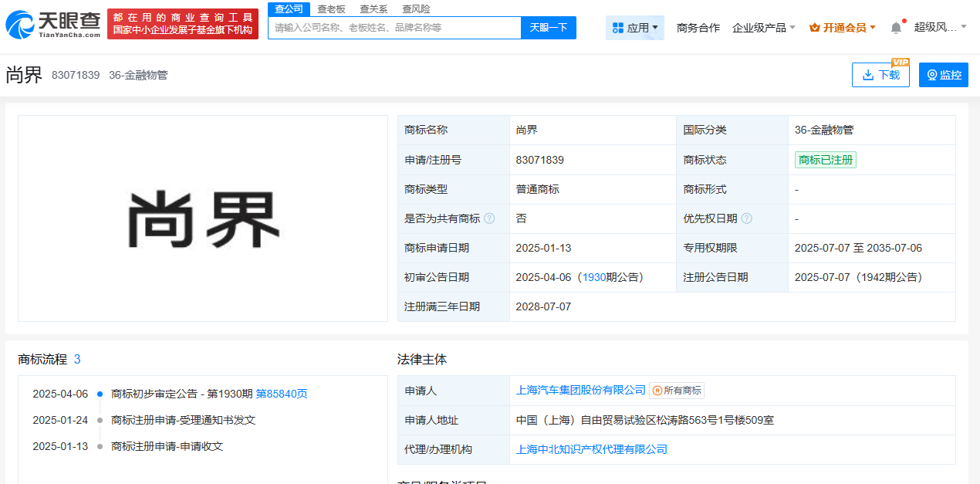Open the 上海中北知识产权代理有限公司 agency link
This screenshot has width=980, height=484.
(x=592, y=448)
